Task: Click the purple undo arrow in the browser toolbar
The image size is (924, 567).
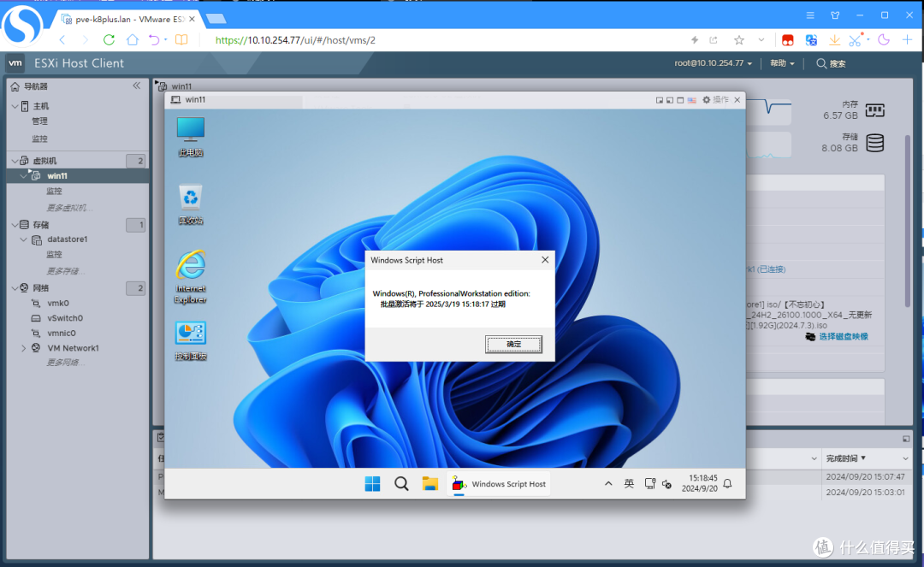Action: (154, 40)
